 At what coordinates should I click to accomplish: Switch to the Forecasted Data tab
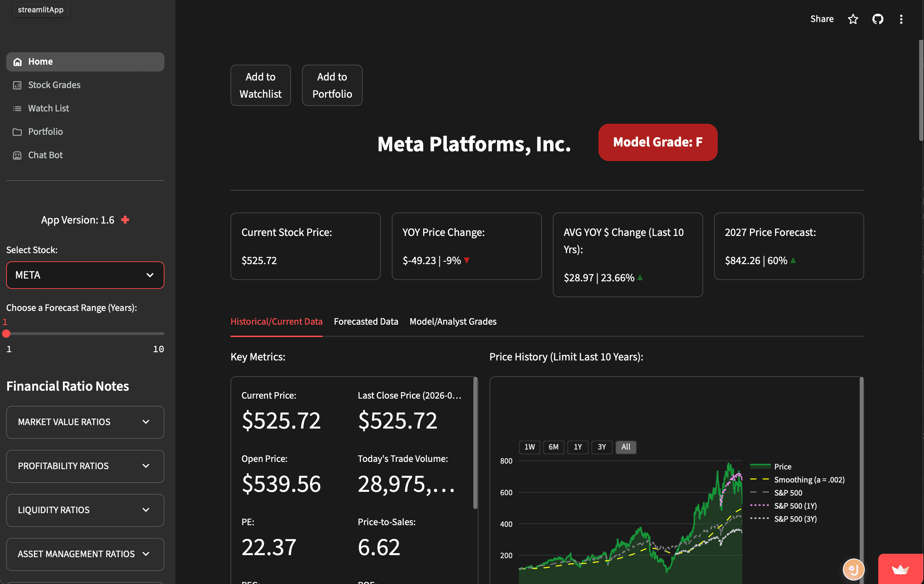[366, 322]
